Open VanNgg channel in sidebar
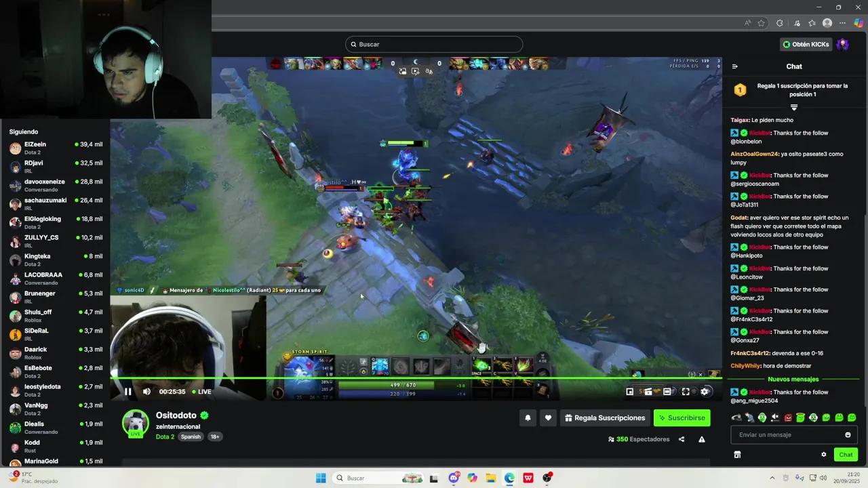This screenshot has width=868, height=488. pyautogui.click(x=56, y=409)
